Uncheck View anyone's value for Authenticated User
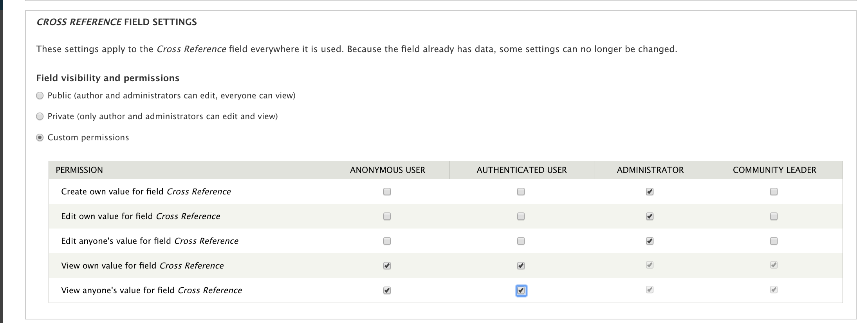The width and height of the screenshot is (868, 323). 521,290
